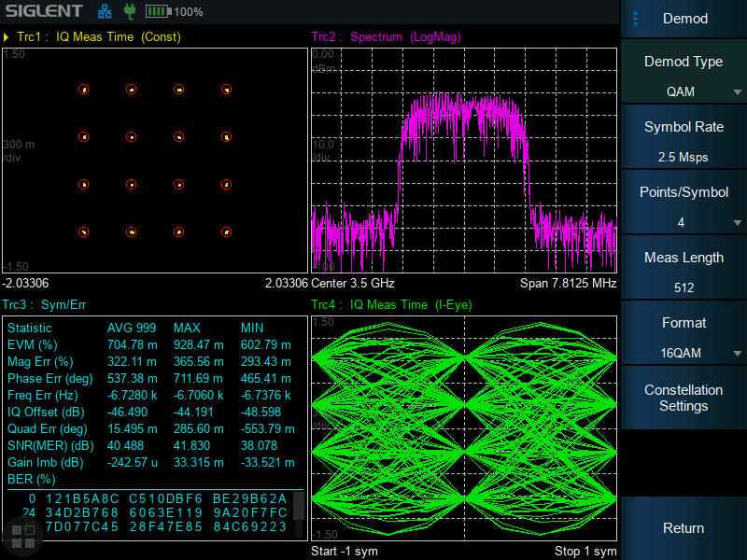
Task: Click the yellow Trc1 active trace arrow
Action: point(7,37)
